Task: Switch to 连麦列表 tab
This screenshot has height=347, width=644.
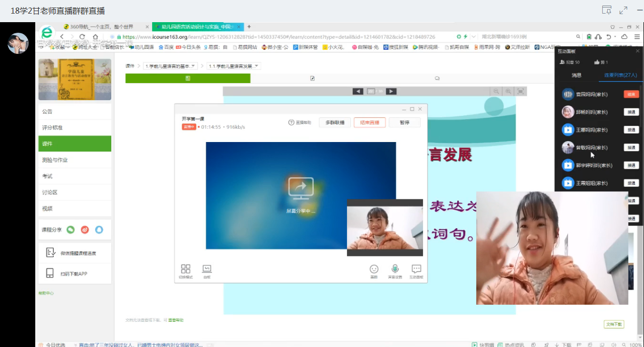Action: pos(621,75)
